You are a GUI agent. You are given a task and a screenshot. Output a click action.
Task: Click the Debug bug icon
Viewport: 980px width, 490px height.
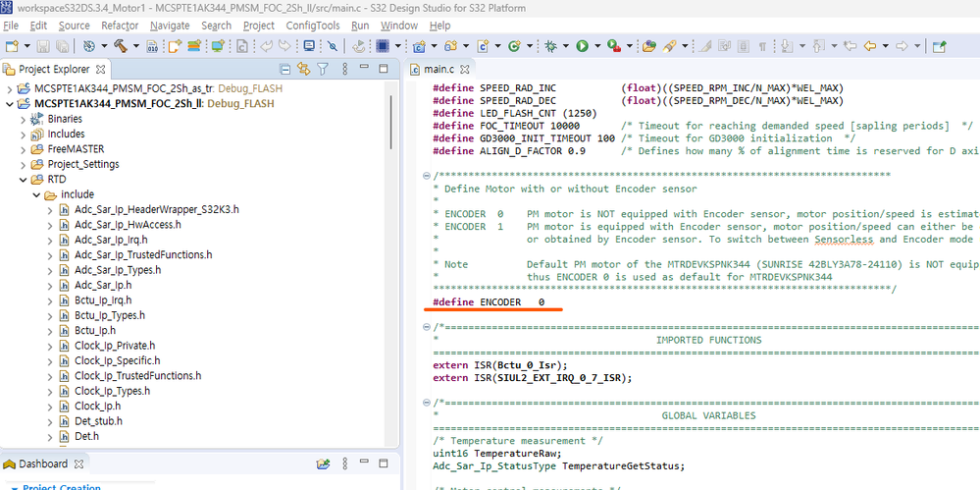pos(550,46)
